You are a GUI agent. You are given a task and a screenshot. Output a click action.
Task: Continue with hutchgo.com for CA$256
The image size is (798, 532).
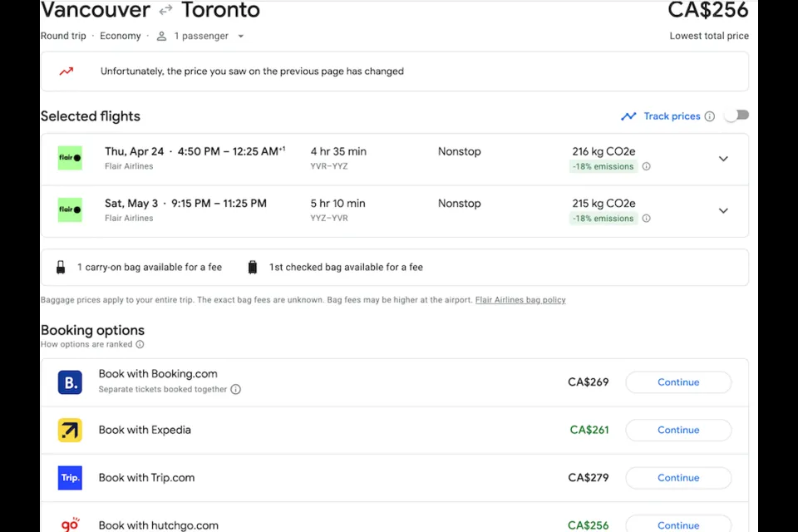(x=677, y=525)
